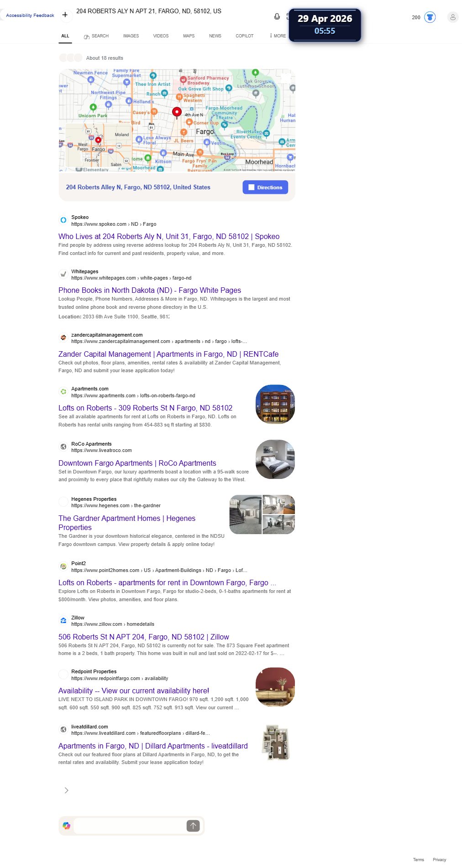Click the rewards points count 200
This screenshot has height=868, width=462.
416,17
